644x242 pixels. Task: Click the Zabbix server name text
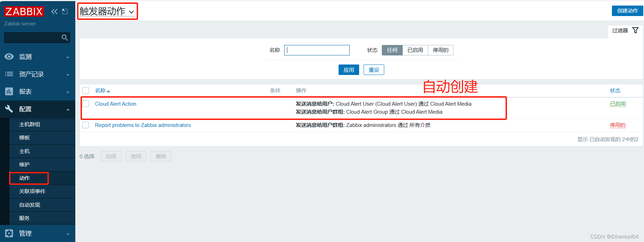[20, 24]
